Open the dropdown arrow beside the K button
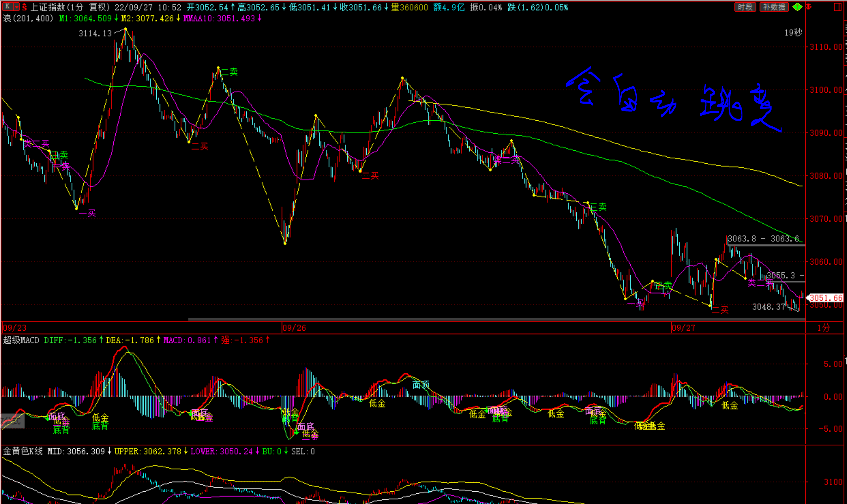Image resolution: width=847 pixels, height=504 pixels. [x=16, y=6]
